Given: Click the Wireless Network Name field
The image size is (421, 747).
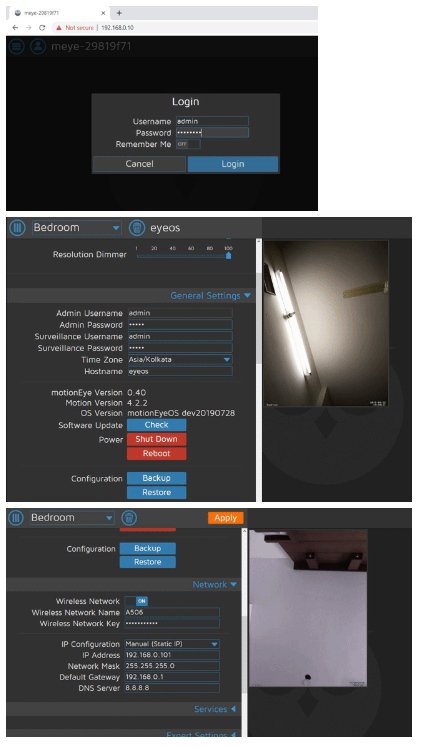Looking at the screenshot, I should pos(172,612).
